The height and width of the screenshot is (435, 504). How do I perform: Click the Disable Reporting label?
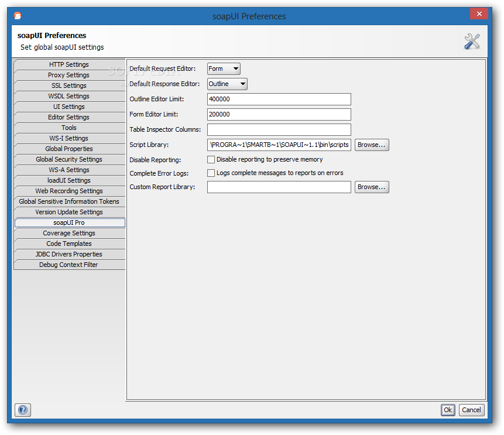[155, 160]
